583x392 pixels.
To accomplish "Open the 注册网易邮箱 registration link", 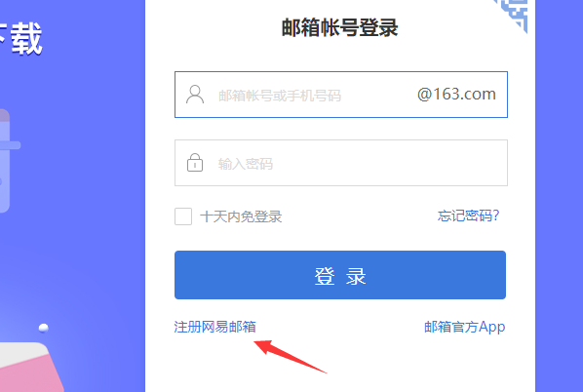I will [214, 327].
